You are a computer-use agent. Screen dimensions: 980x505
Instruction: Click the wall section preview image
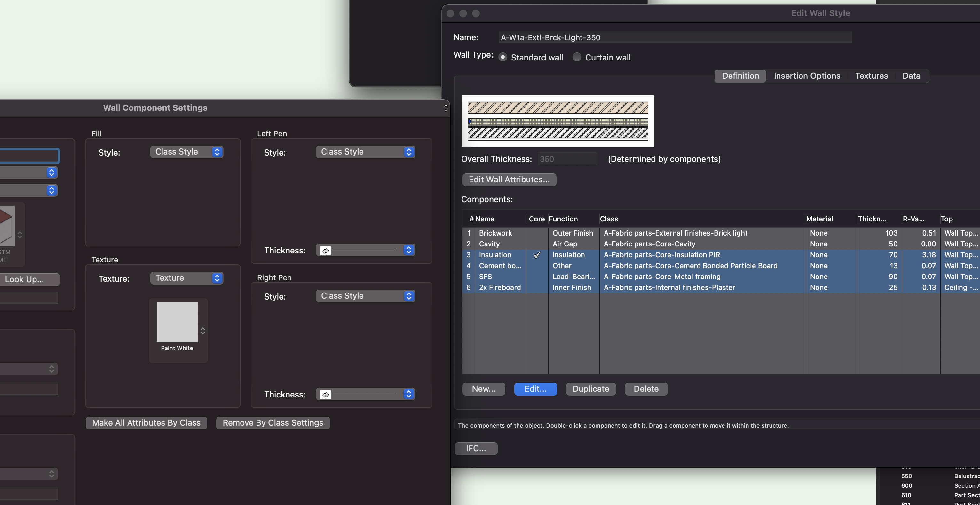[x=557, y=121]
